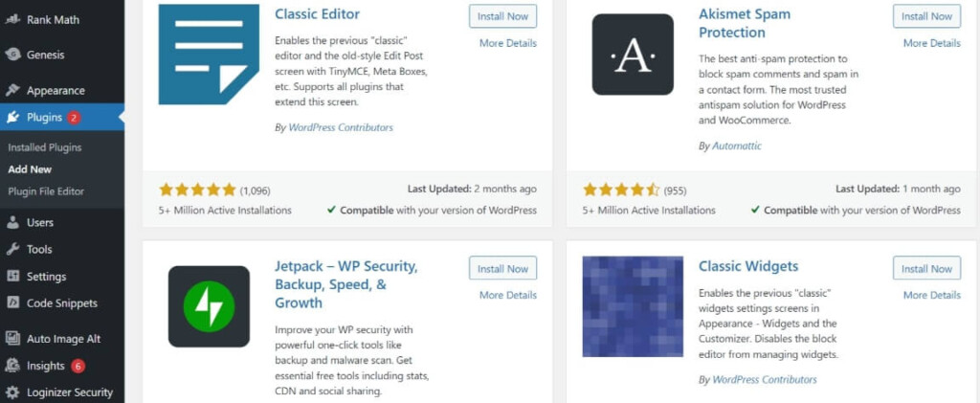Click the Tools wrench icon
The height and width of the screenshot is (403, 980).
coord(12,249)
